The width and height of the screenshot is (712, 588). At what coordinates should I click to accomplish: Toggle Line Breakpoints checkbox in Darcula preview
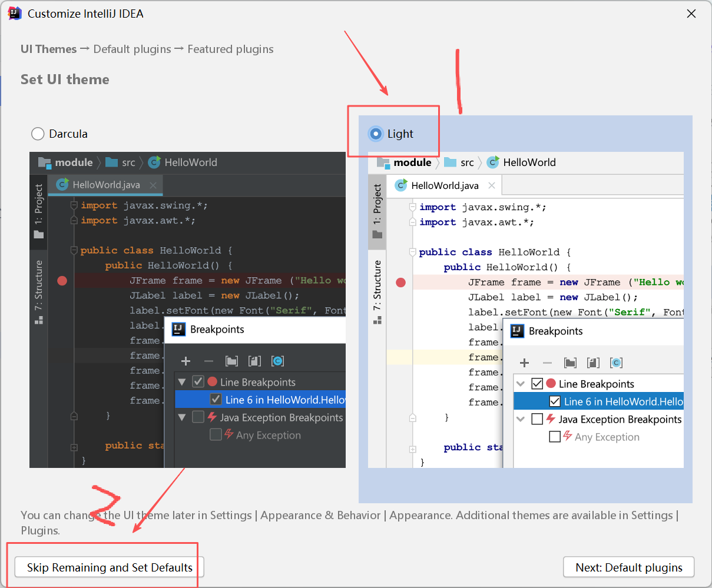click(x=198, y=382)
